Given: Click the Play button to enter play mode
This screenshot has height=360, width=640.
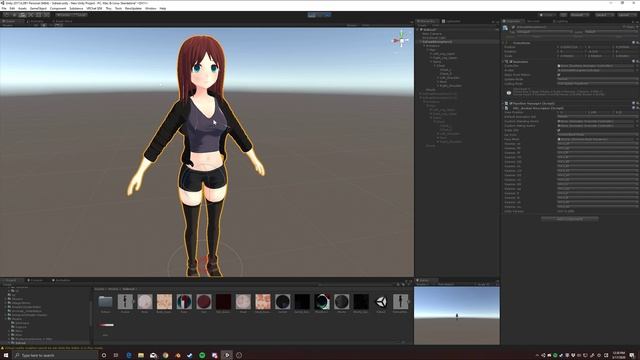Looking at the screenshot, I should tap(312, 15).
